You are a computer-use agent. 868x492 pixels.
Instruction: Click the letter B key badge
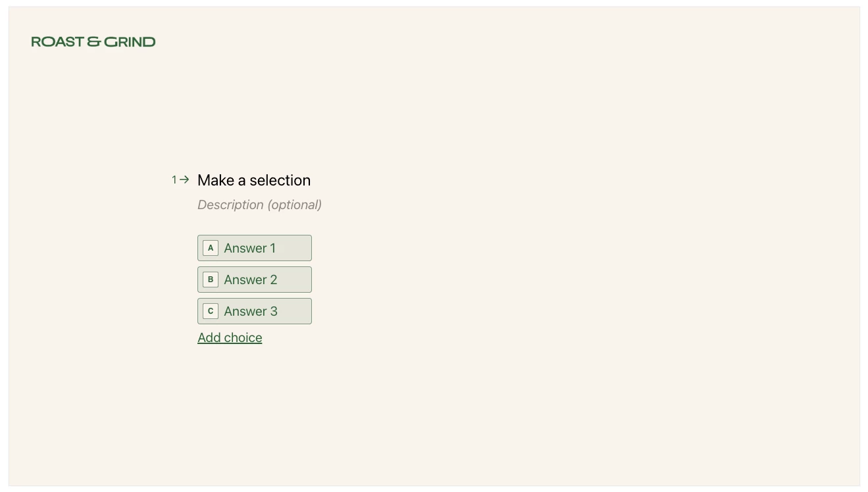tap(211, 280)
